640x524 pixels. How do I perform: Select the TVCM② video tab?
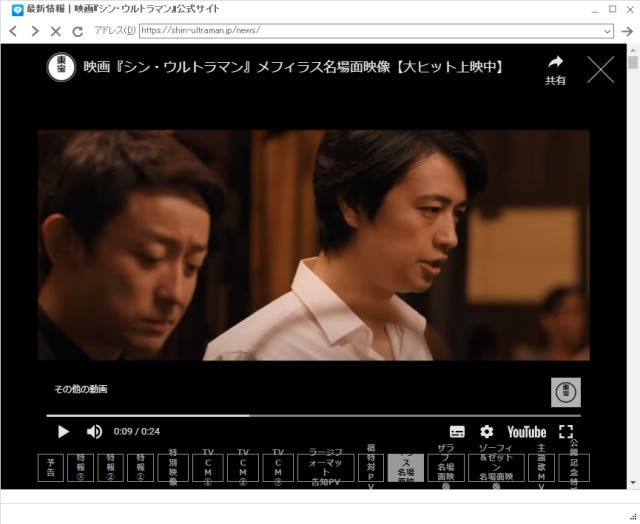pyautogui.click(x=243, y=468)
